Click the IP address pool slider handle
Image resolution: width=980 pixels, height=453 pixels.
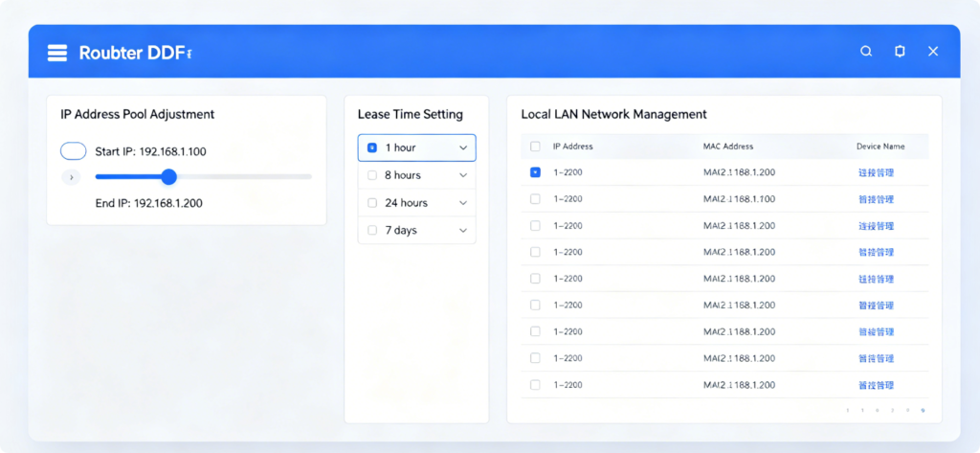click(168, 177)
